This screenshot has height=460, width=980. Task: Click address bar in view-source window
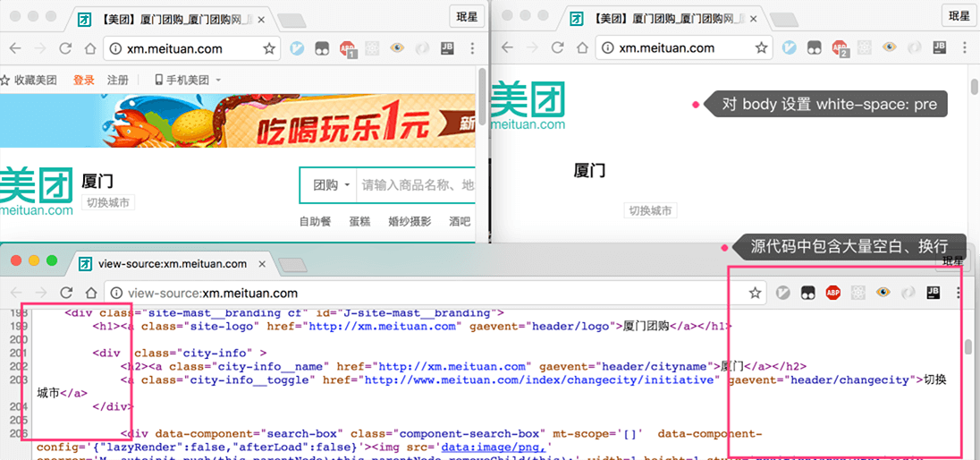(435, 293)
